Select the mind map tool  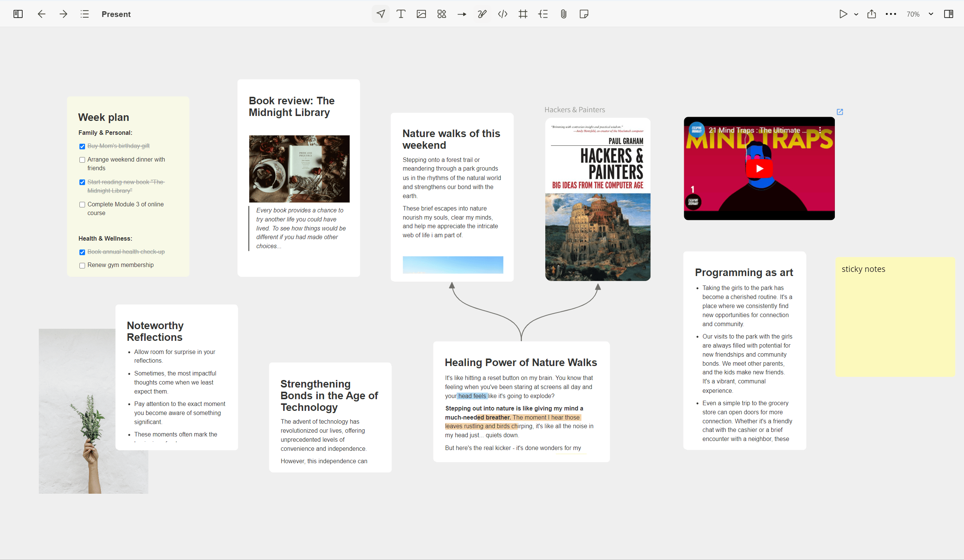(543, 14)
